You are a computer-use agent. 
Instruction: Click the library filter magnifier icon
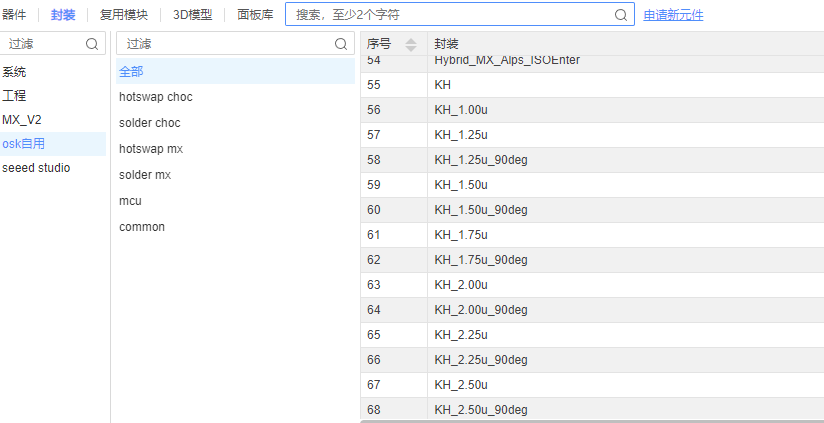point(92,44)
